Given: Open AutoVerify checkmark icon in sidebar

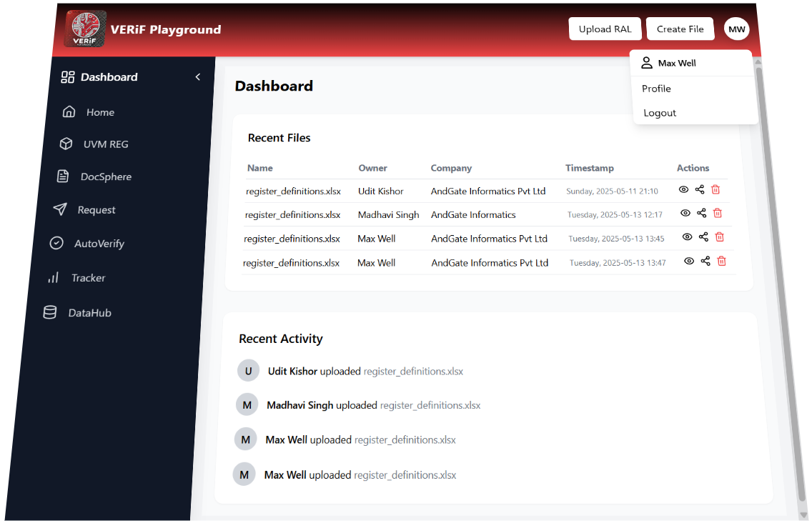Looking at the screenshot, I should pyautogui.click(x=56, y=243).
